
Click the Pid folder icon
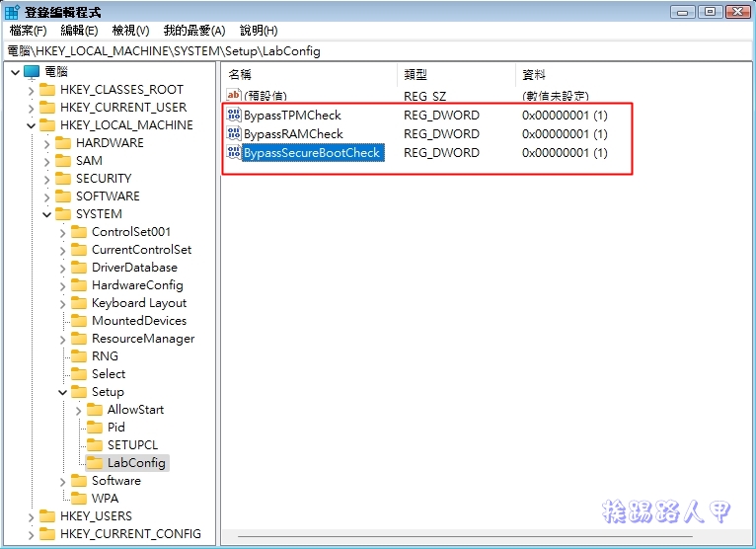point(95,427)
